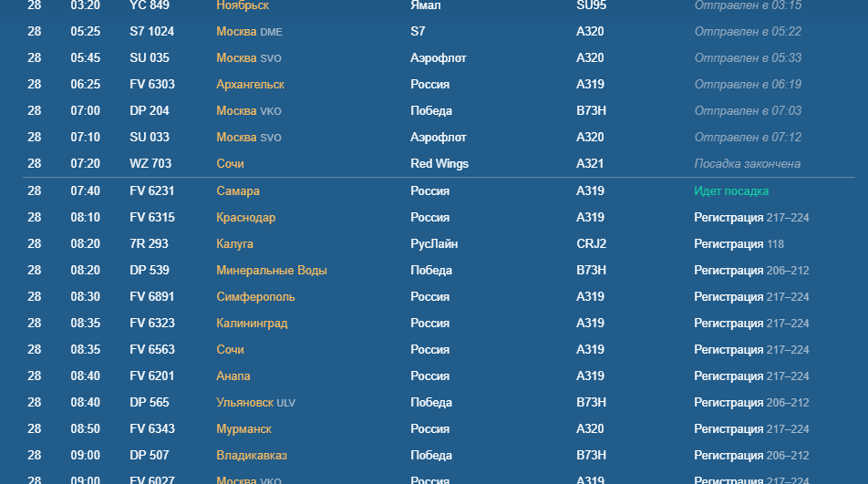Image resolution: width=868 pixels, height=484 pixels.
Task: Select РусЛайн airline cell
Action: coord(434,244)
